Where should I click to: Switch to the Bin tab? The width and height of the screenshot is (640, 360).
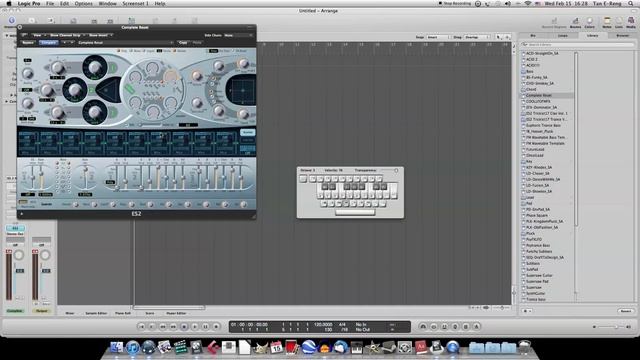point(533,36)
